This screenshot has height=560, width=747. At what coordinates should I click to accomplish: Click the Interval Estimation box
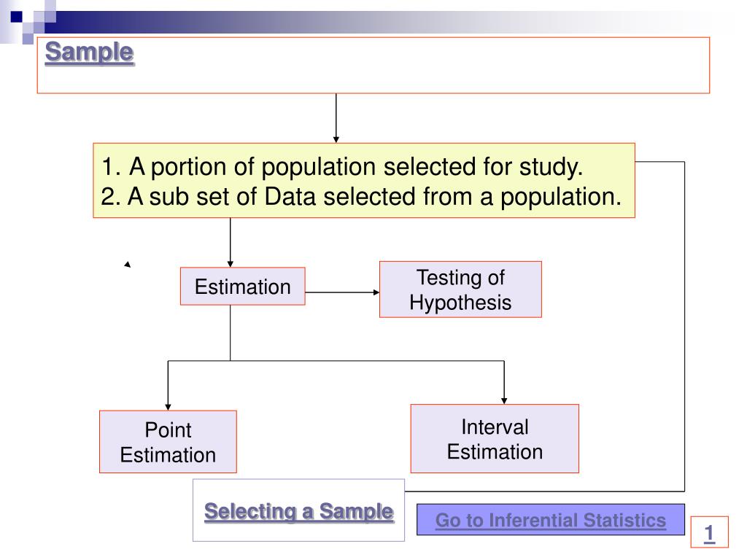point(495,439)
